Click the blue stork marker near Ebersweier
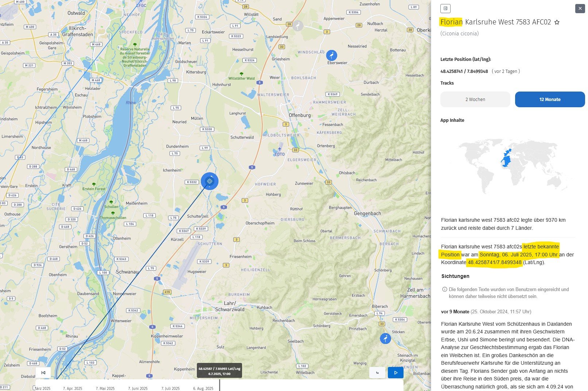This screenshot has height=391, width=588. pos(331,55)
